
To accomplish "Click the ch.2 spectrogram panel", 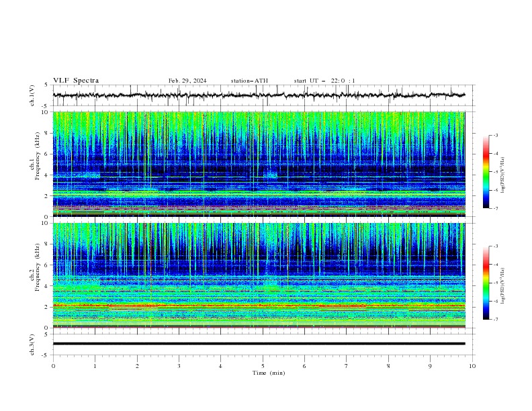I will 259,275.
